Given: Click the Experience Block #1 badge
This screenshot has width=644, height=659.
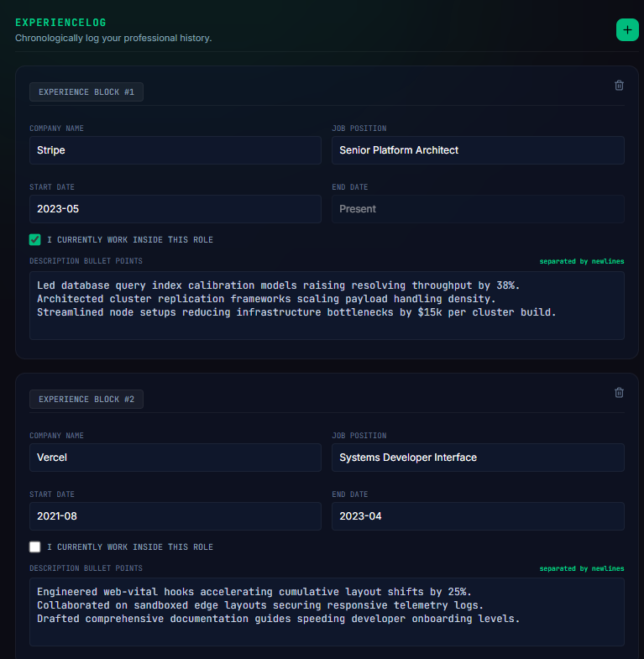Looking at the screenshot, I should click(86, 92).
